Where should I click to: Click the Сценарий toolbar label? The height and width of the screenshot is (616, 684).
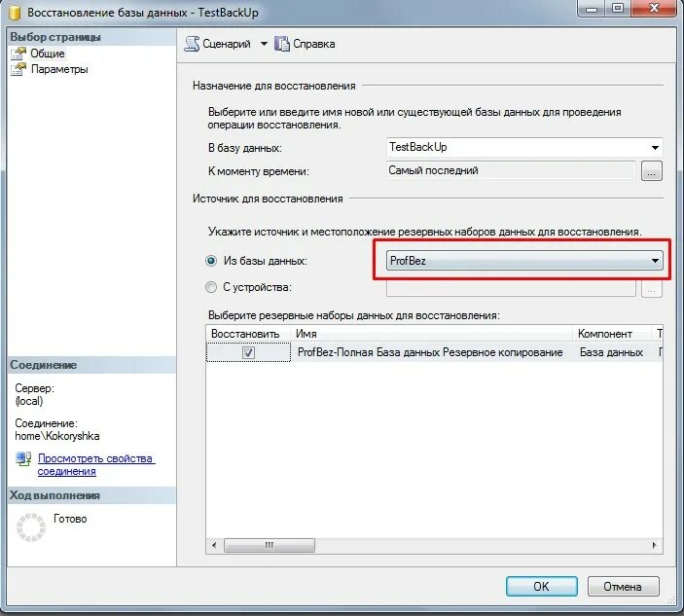click(x=227, y=44)
